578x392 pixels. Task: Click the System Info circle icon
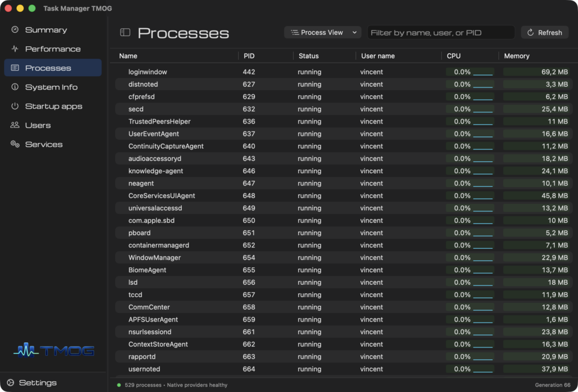15,87
